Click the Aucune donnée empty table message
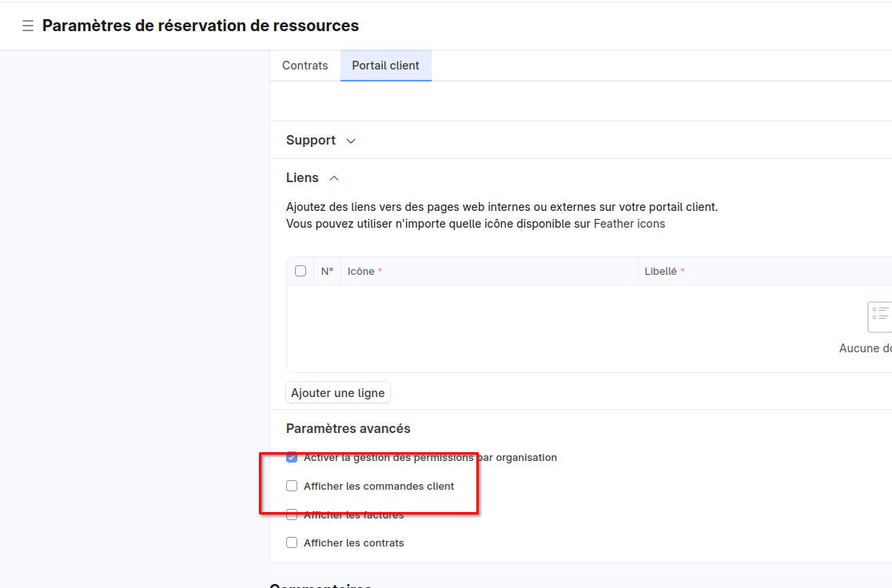 (865, 348)
